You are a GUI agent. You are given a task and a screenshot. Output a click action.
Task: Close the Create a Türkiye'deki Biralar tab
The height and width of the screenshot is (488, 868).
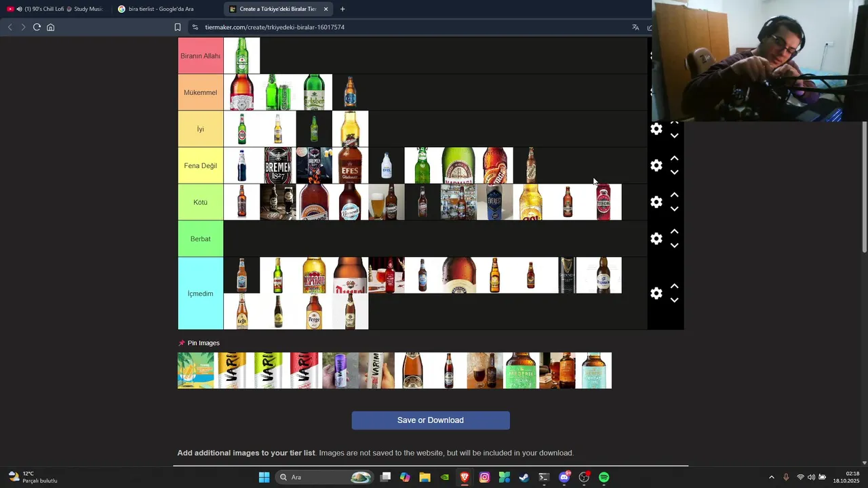pos(326,9)
